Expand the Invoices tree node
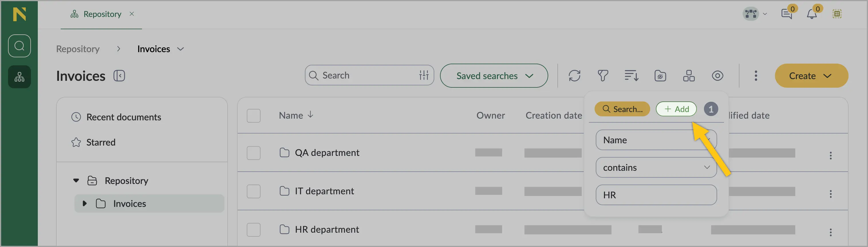This screenshot has height=247, width=868. tap(84, 203)
